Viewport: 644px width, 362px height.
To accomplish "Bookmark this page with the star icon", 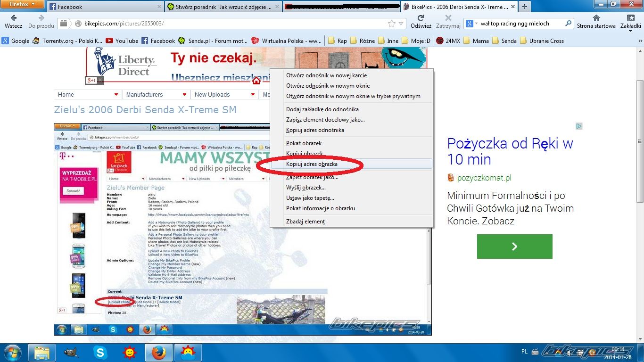I will pos(391,24).
